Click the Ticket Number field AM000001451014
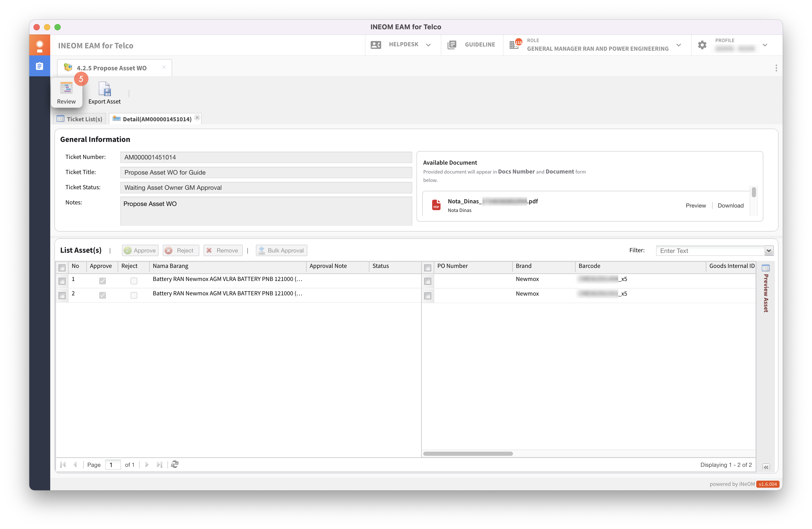The image size is (812, 529). [x=266, y=157]
